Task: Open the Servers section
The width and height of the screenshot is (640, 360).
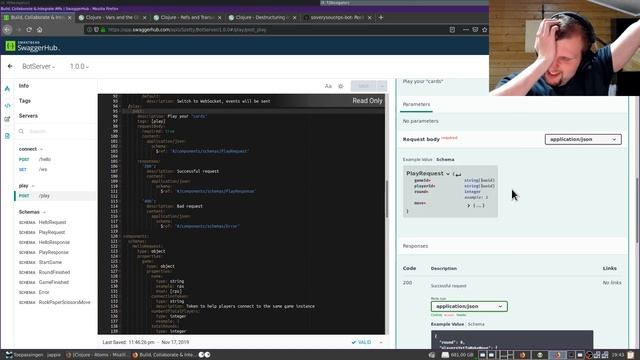Action: pos(28,116)
